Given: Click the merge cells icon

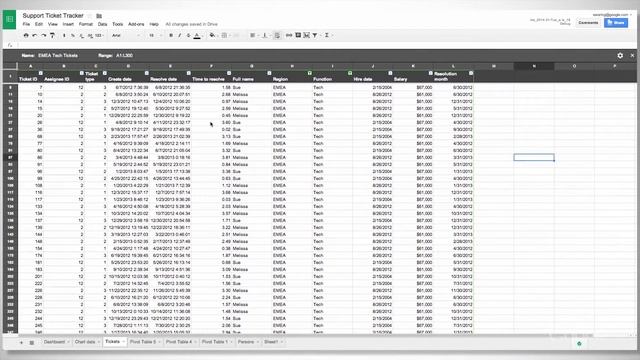Looking at the screenshot, I should (x=236, y=36).
